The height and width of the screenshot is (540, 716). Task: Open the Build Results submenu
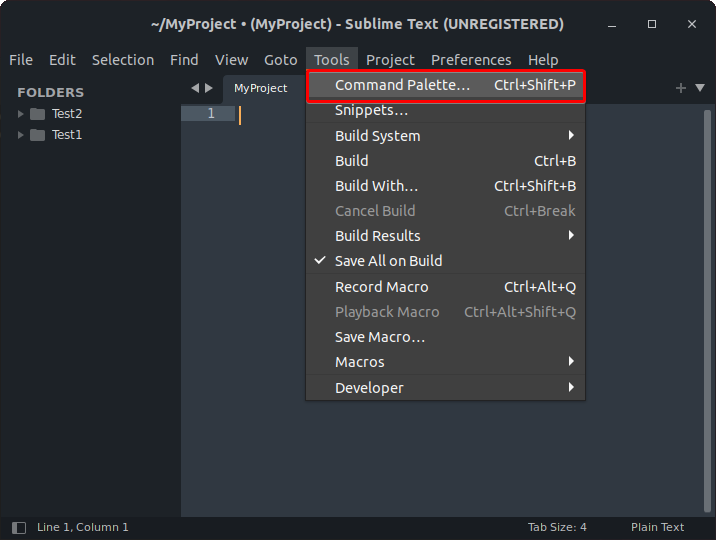445,236
